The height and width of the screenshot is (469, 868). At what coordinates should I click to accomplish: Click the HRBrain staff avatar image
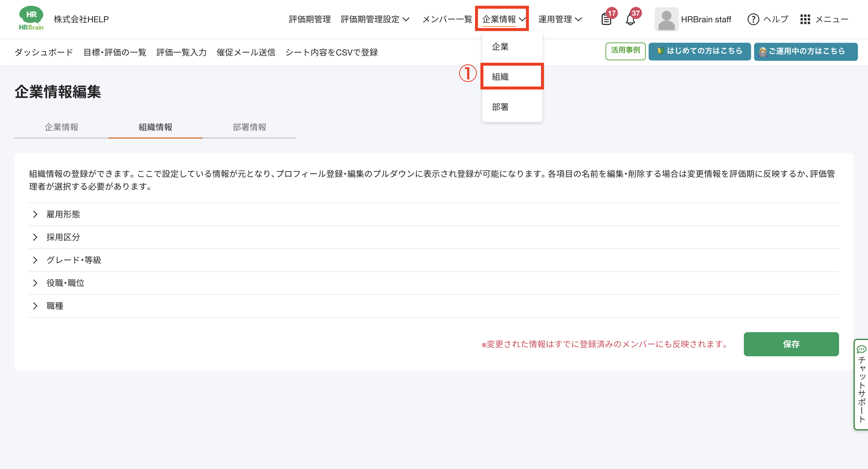coord(666,20)
